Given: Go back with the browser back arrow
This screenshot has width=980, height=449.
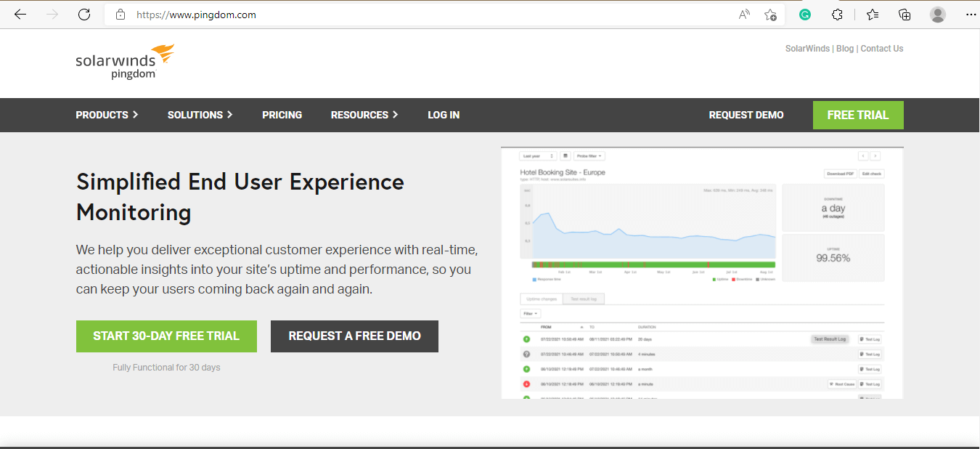Looking at the screenshot, I should (x=20, y=15).
